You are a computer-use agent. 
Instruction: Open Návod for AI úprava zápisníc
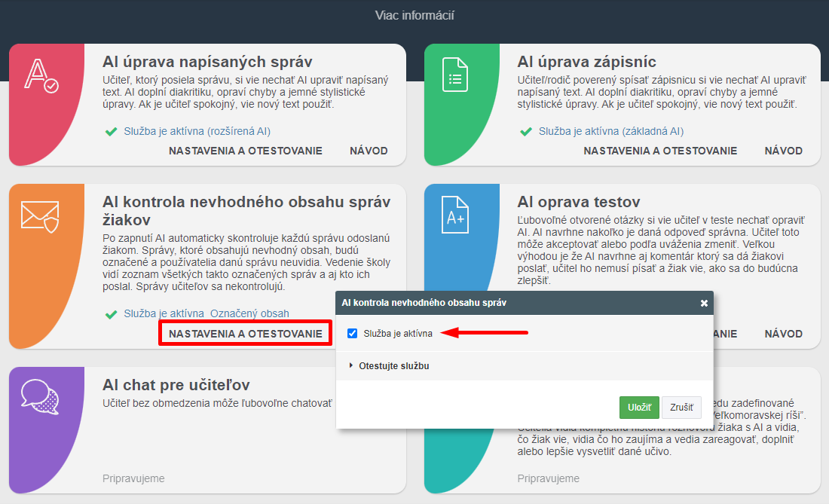click(x=783, y=151)
